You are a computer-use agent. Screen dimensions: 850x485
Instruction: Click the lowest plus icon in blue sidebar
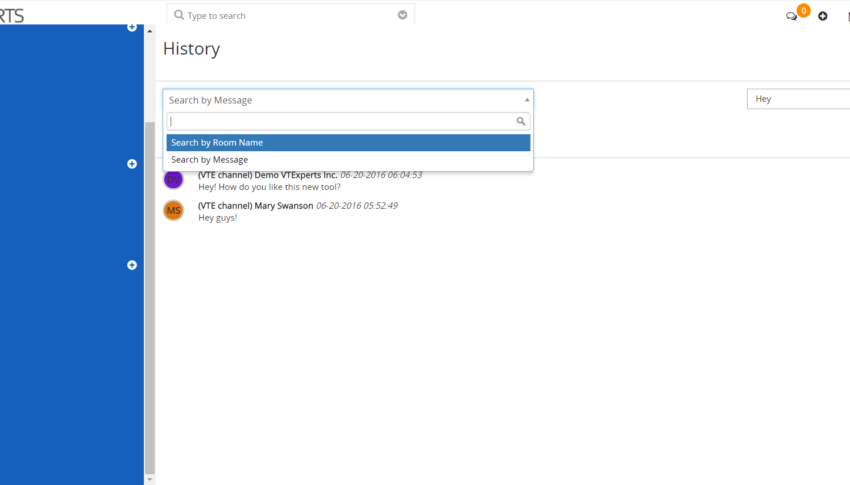(x=132, y=265)
